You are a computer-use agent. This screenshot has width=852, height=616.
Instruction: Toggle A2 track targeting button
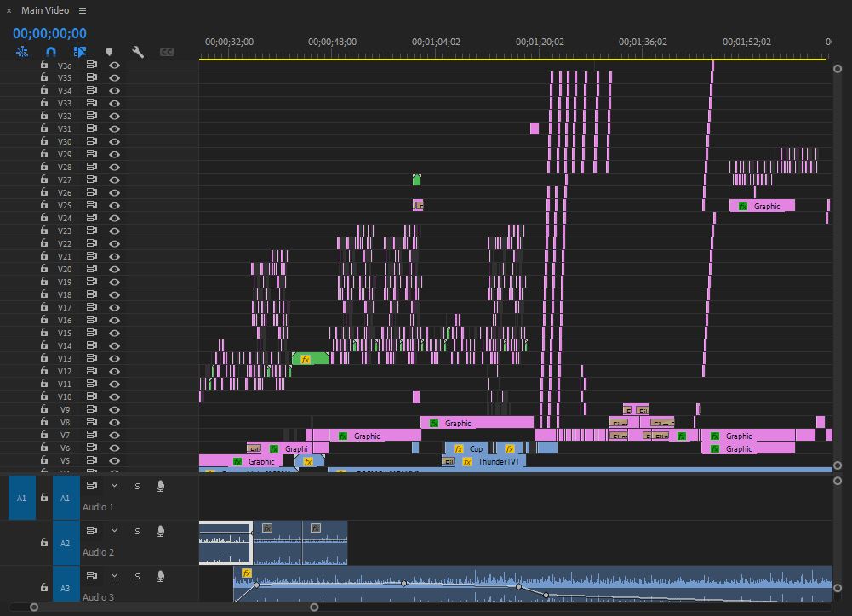(66, 543)
